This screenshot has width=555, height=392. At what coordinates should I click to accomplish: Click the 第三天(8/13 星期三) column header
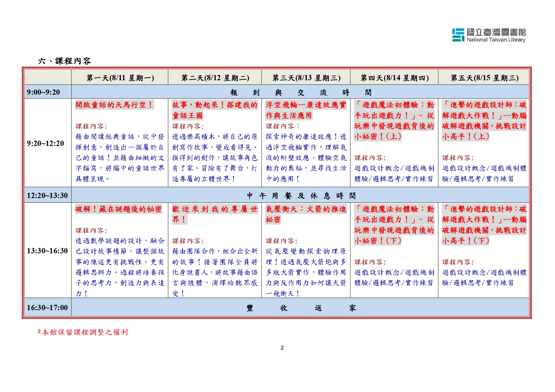point(306,78)
